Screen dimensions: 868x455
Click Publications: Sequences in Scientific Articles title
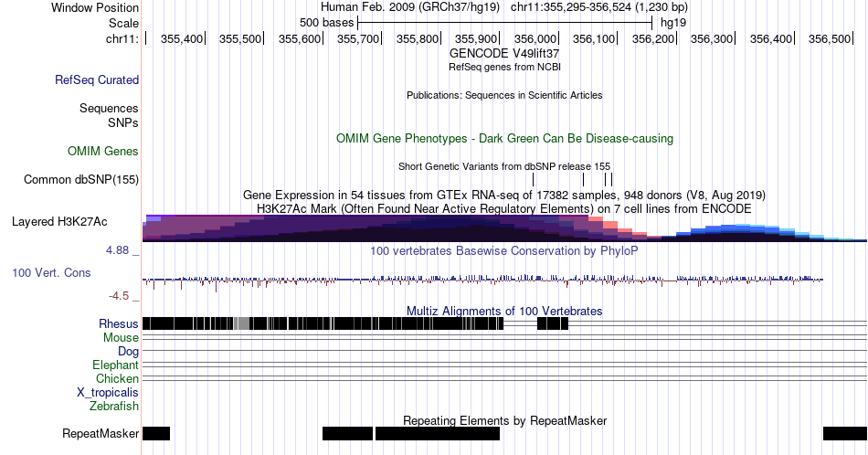504,95
